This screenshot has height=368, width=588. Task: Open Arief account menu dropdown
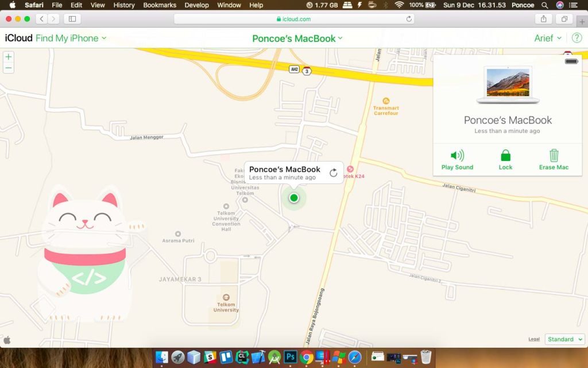(548, 38)
